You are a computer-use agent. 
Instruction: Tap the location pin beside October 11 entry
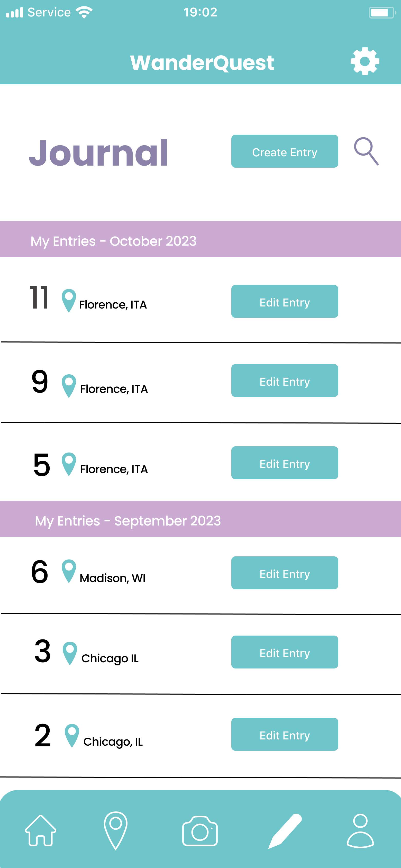click(x=69, y=301)
